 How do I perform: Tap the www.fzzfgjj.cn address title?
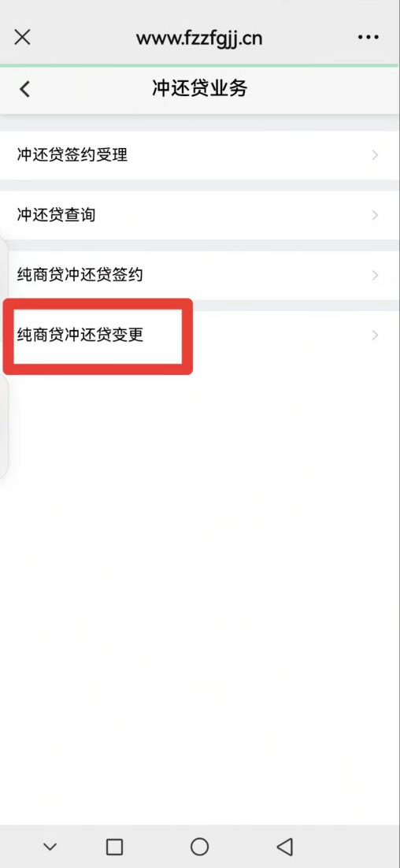coord(199,38)
